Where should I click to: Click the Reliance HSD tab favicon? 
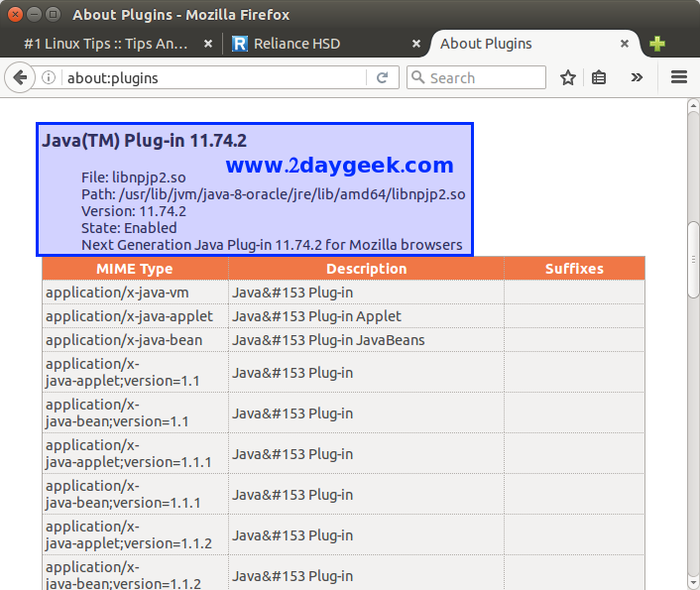240,44
